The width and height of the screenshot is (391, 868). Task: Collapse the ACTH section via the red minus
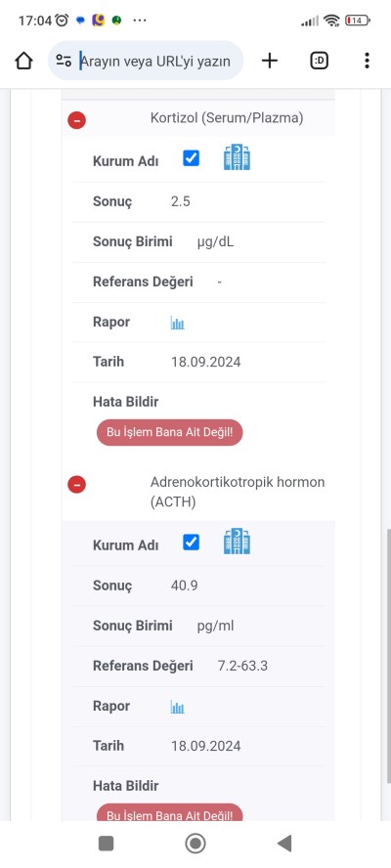(76, 485)
